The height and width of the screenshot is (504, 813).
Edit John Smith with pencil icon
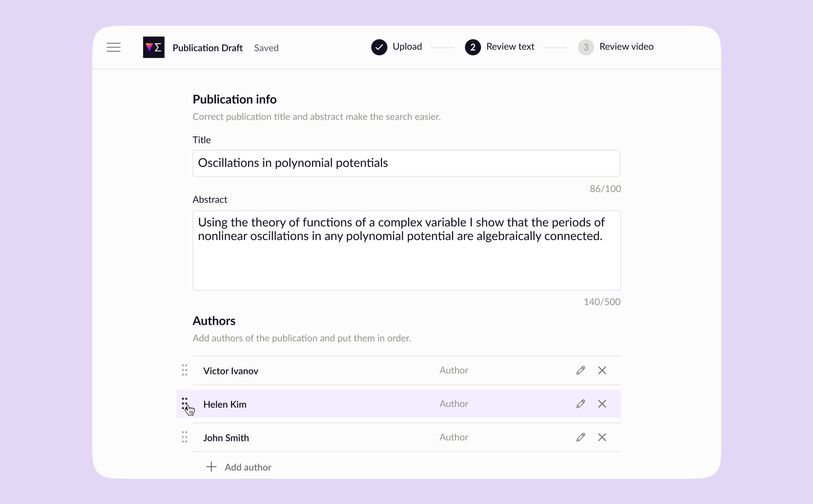coord(580,437)
